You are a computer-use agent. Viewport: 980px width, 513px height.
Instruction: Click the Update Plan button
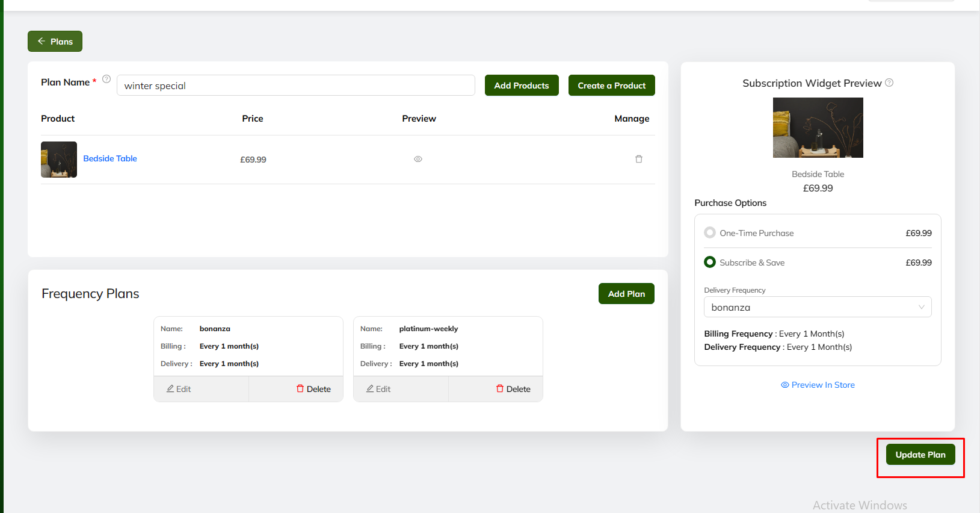pyautogui.click(x=920, y=455)
